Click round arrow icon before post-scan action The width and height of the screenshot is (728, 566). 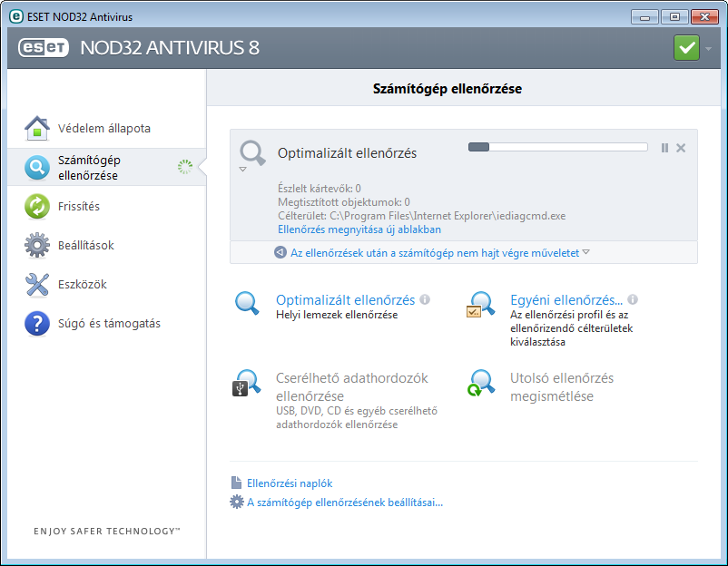(x=280, y=252)
